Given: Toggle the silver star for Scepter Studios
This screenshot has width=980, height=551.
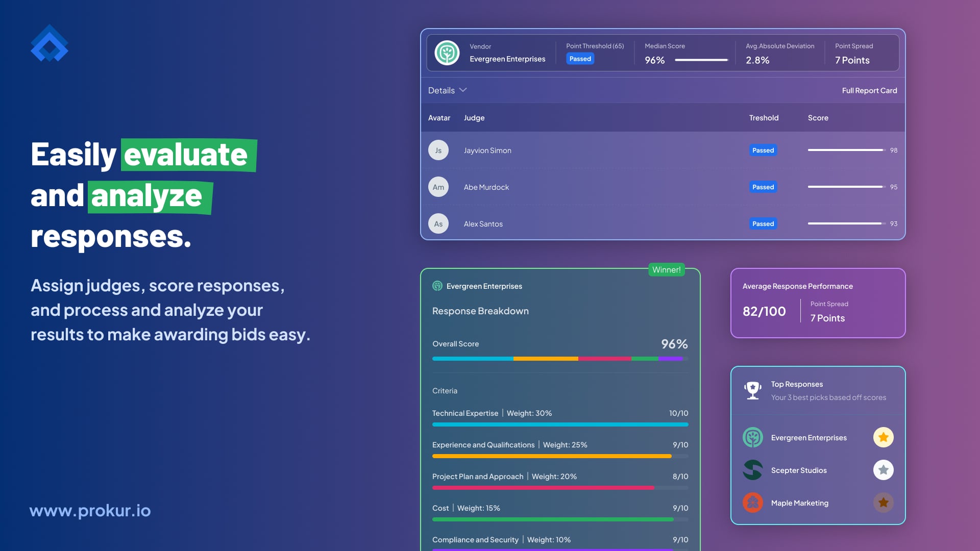Looking at the screenshot, I should pos(883,470).
